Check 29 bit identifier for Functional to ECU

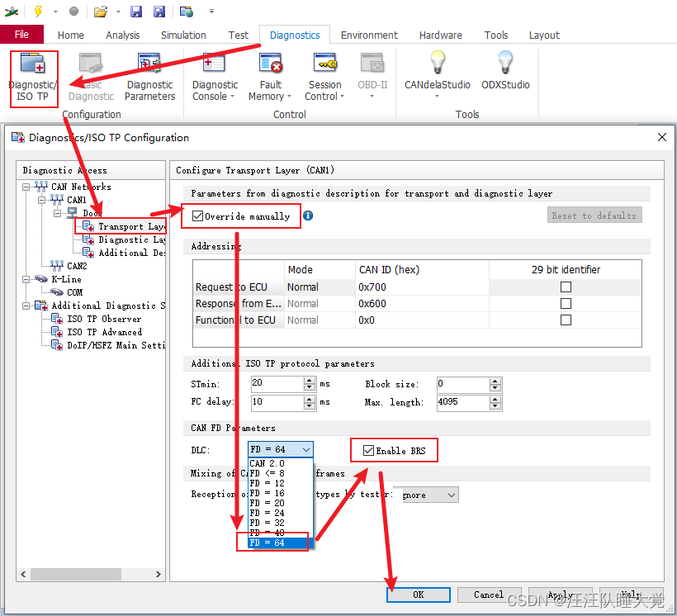point(566,320)
